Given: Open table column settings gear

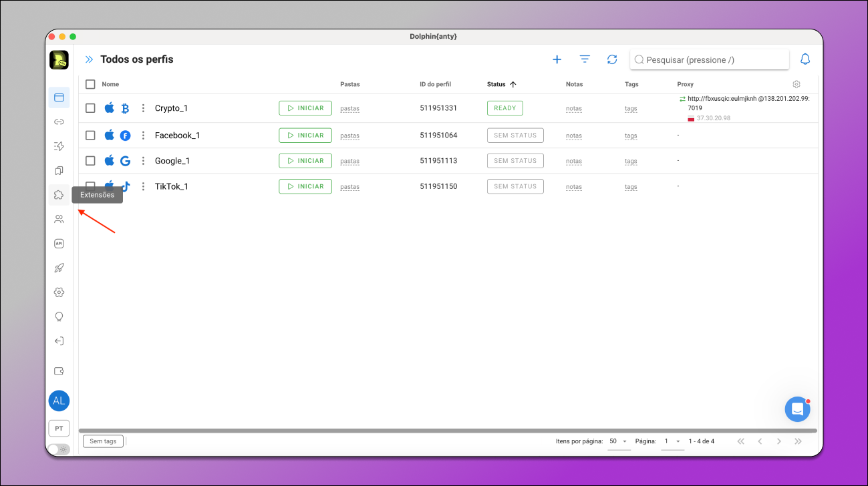Looking at the screenshot, I should coord(797,85).
